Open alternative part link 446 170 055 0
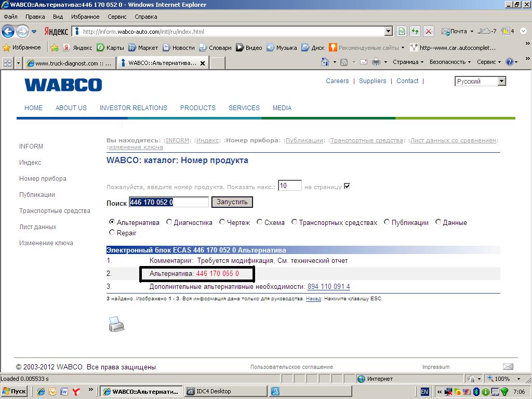This screenshot has width=532, height=399. pyautogui.click(x=218, y=273)
